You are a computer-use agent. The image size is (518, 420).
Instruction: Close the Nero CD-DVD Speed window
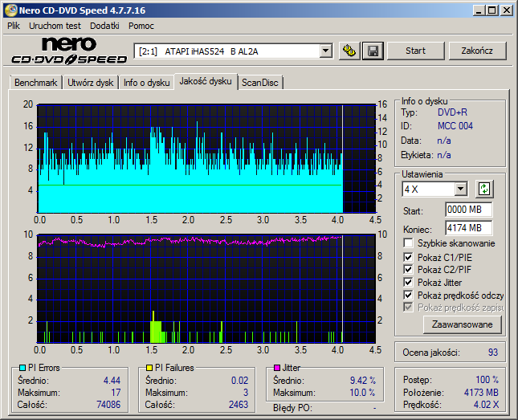507,10
